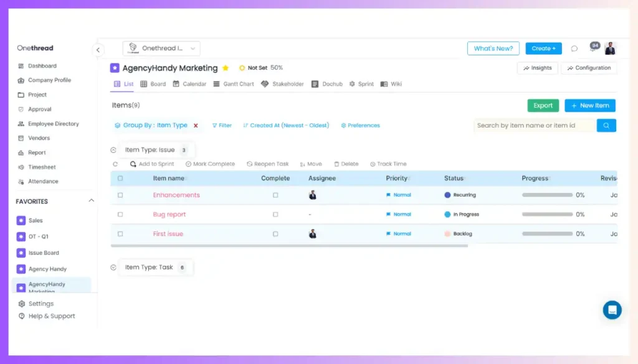Select the Enhancements row checkbox

coord(120,195)
